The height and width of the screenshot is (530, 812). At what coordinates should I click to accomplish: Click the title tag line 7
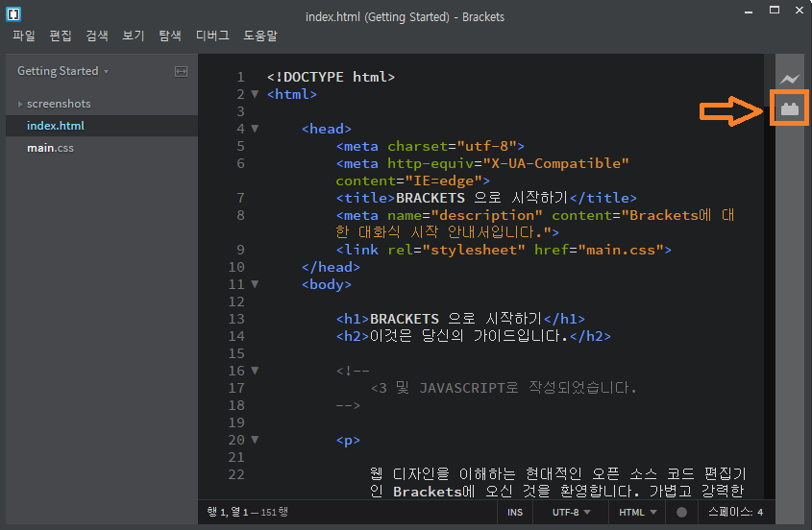(486, 198)
